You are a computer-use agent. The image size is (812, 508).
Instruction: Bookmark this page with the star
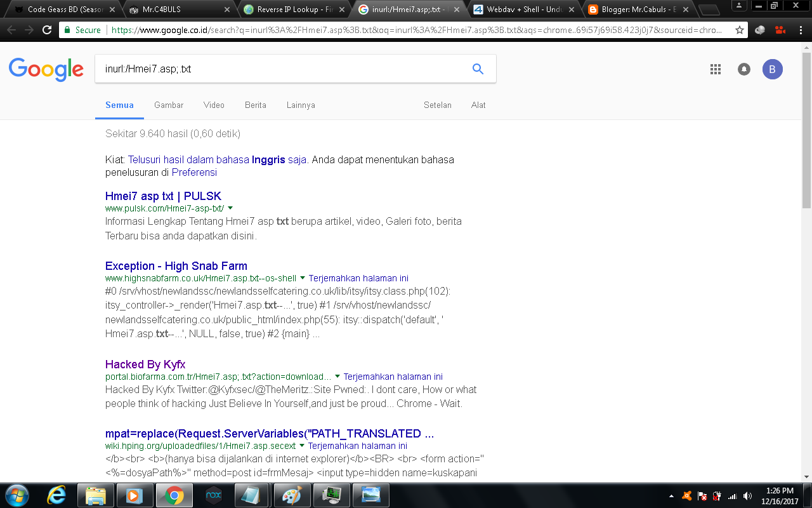point(739,30)
